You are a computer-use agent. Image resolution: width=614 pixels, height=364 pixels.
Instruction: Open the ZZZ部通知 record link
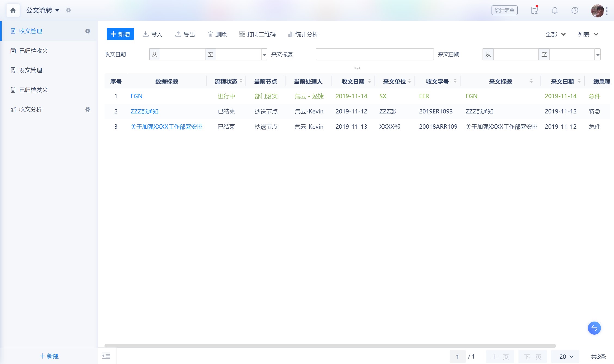[x=145, y=111]
